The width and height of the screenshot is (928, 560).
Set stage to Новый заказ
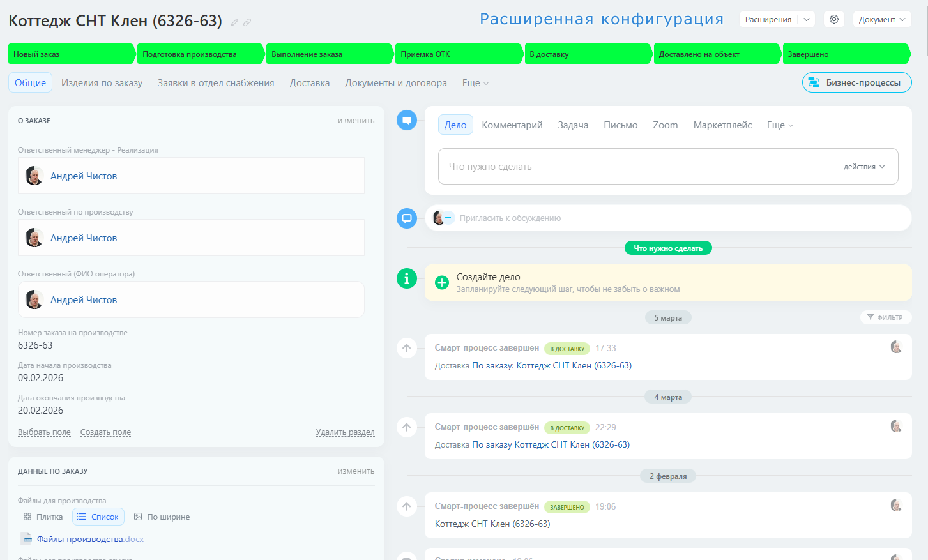(72, 54)
